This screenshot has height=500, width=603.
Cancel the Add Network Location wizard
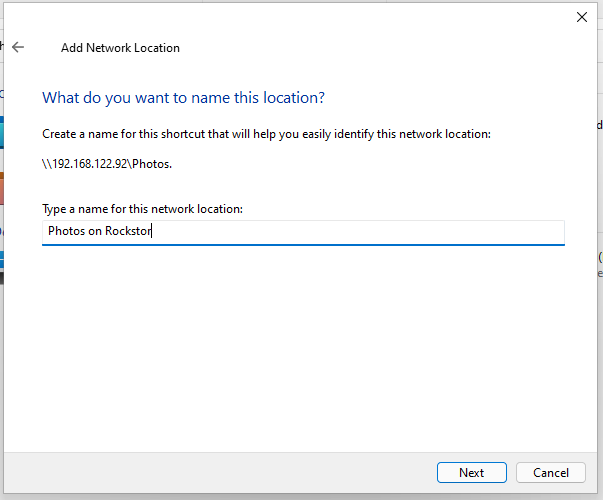(551, 472)
